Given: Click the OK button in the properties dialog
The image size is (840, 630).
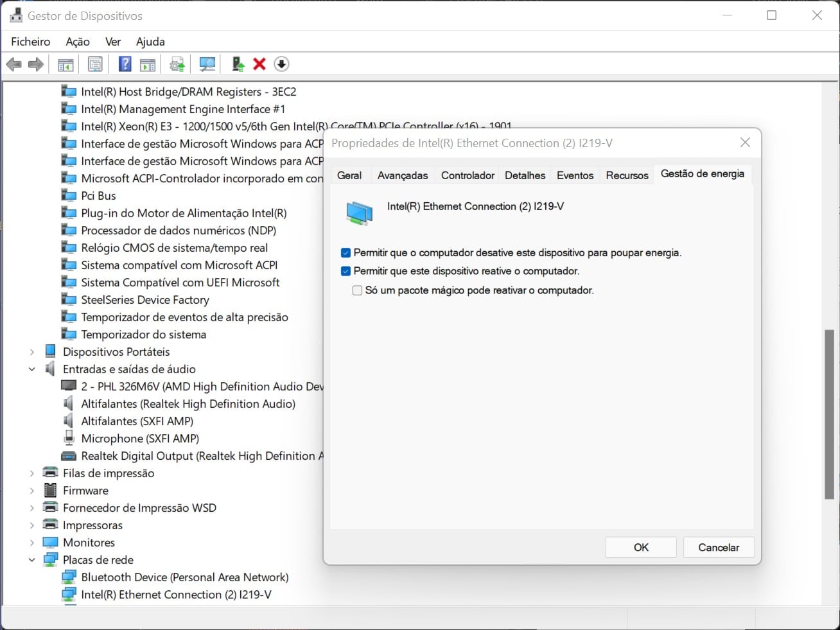Looking at the screenshot, I should coord(641,547).
